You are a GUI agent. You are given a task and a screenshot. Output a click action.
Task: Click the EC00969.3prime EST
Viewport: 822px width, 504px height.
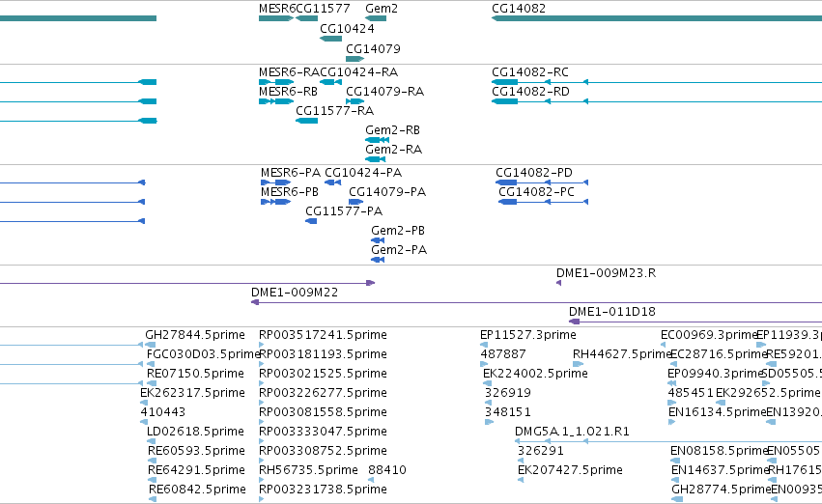664,345
